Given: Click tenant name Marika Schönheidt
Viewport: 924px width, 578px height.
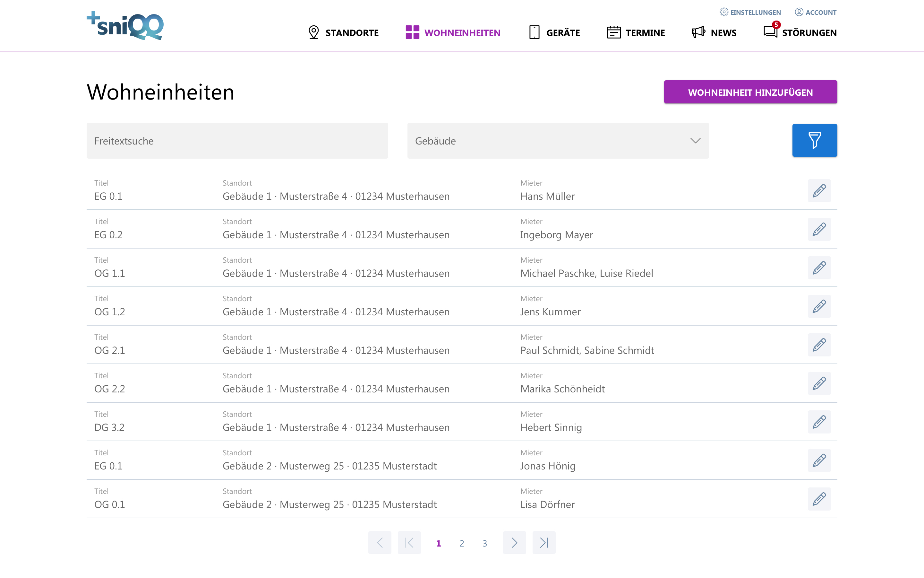Looking at the screenshot, I should 562,389.
